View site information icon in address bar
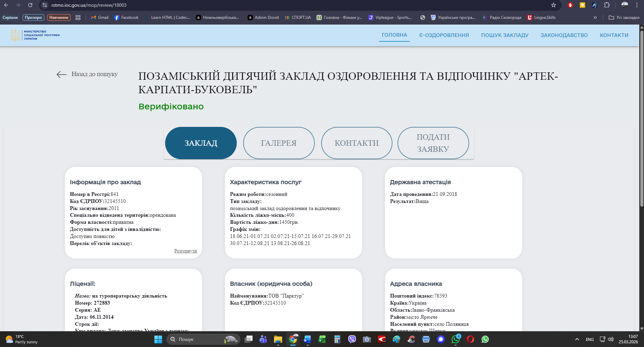The image size is (644, 347). point(45,5)
